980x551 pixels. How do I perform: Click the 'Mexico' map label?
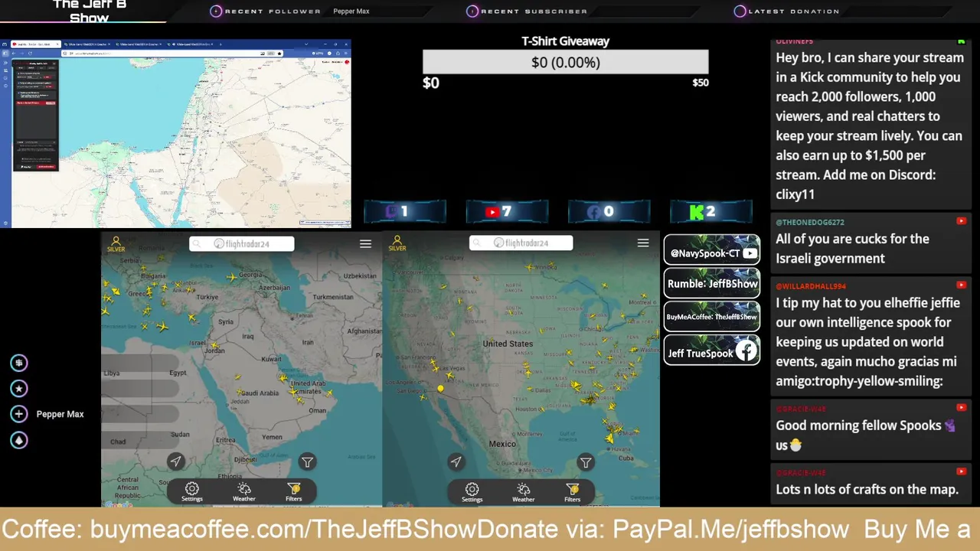click(502, 444)
